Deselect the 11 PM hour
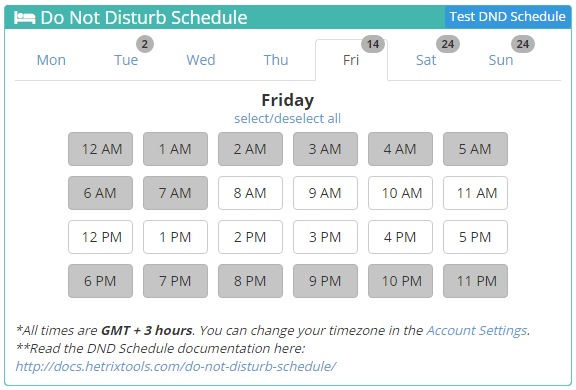 (475, 281)
